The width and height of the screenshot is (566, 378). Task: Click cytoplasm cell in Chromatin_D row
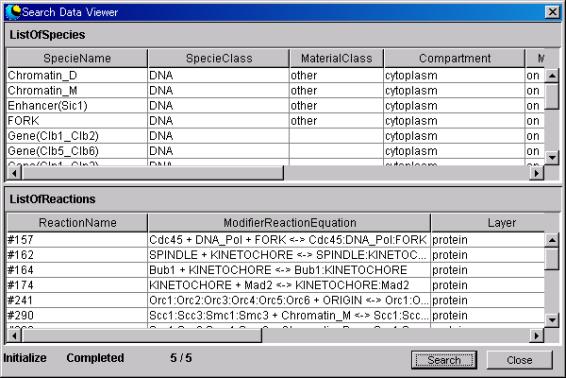454,75
